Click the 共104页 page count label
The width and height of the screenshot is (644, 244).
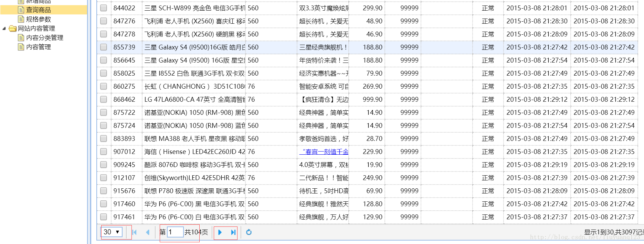tap(196, 232)
